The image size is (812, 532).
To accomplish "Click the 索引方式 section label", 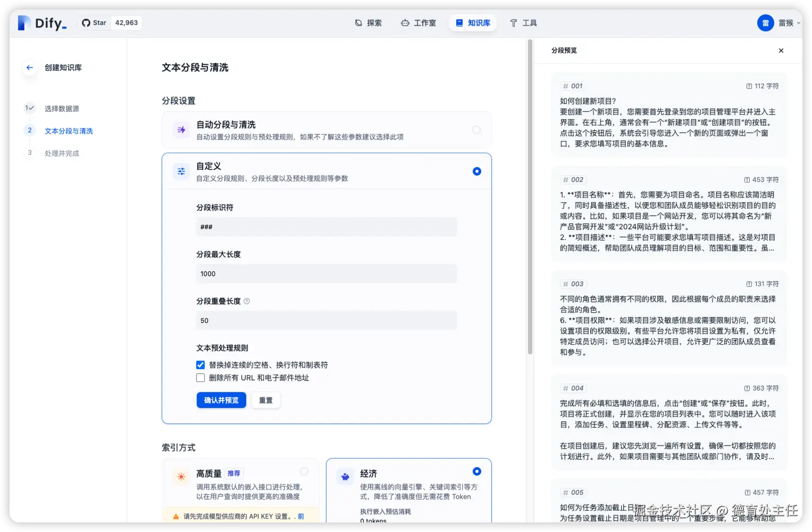I will tap(179, 447).
